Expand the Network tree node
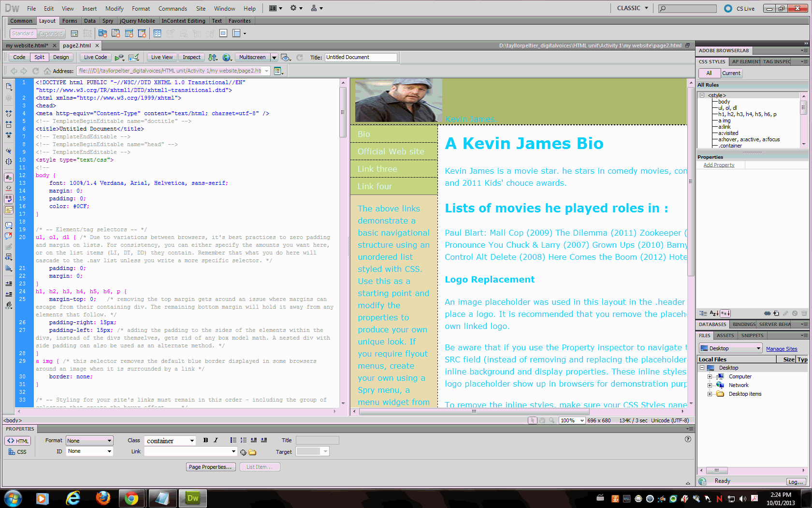 (710, 385)
